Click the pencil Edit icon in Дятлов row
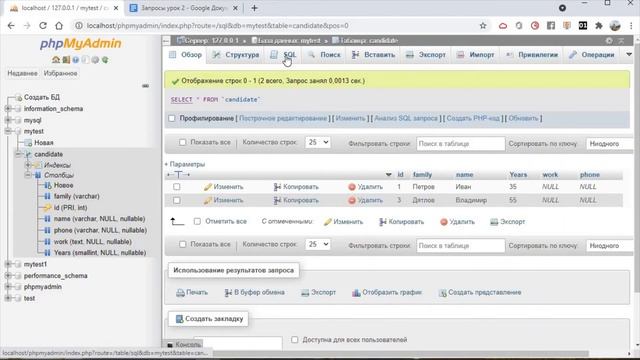 [x=208, y=200]
